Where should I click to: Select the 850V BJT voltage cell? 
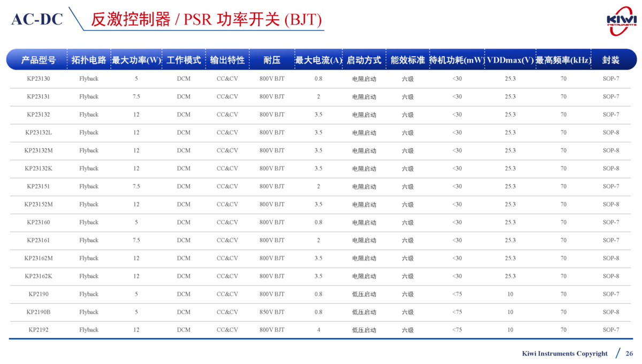coord(272,312)
